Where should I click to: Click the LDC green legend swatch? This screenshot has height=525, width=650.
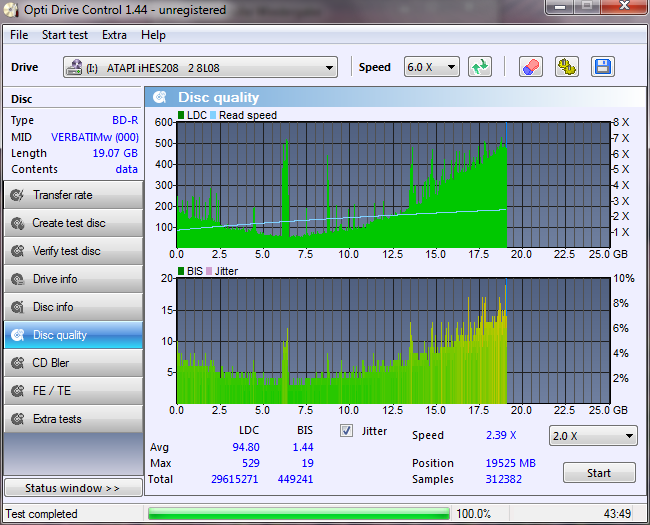(181, 115)
